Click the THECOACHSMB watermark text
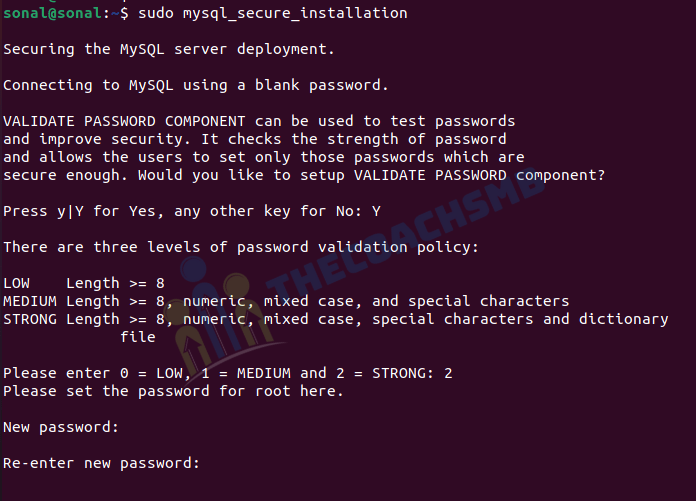 click(406, 232)
